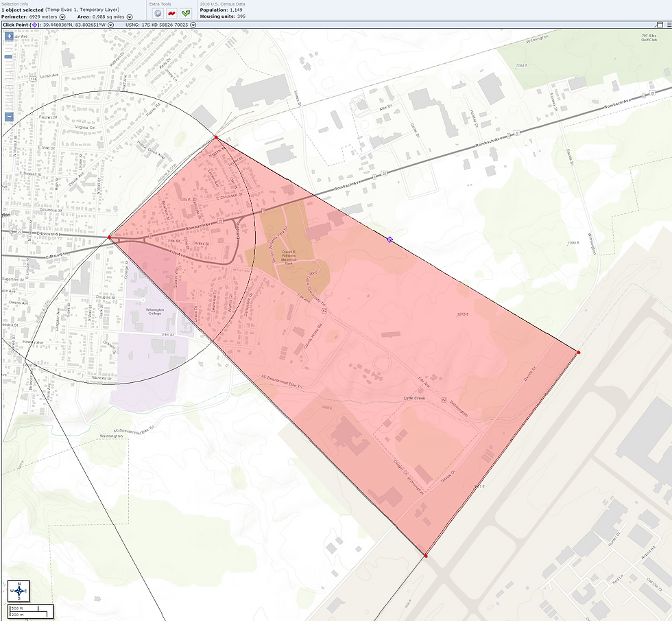
Task: Click the purple click point diamond on map
Action: pyautogui.click(x=389, y=239)
